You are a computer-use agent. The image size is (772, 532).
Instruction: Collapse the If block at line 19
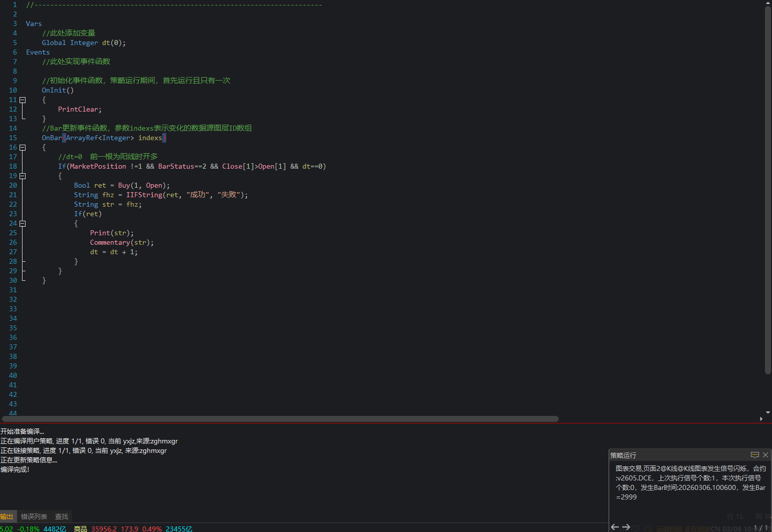pyautogui.click(x=23, y=176)
